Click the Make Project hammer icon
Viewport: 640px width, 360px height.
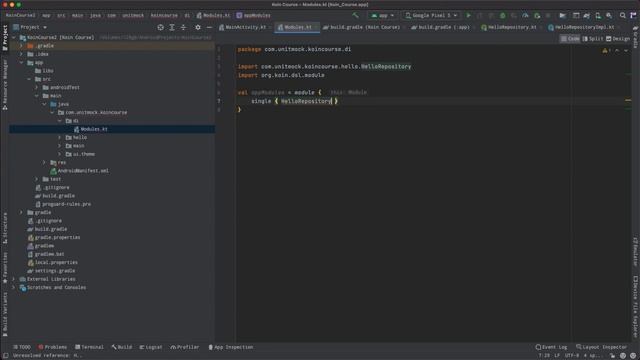[356, 16]
